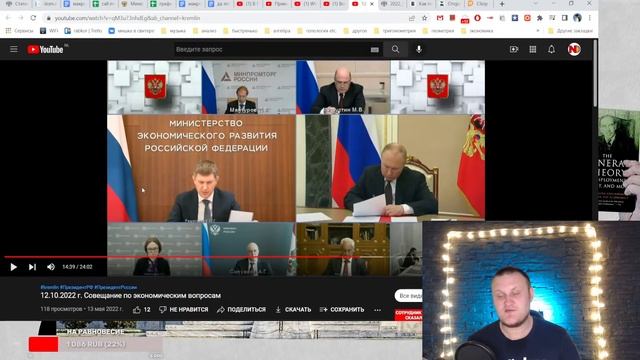Open the тригонометрия bookmarks folder
The width and height of the screenshot is (640, 360).
pos(395,31)
